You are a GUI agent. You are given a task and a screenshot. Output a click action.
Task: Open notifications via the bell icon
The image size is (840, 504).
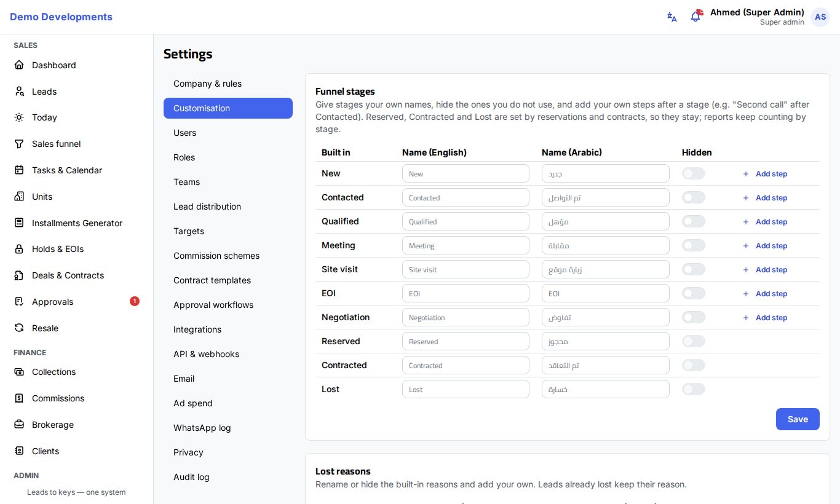coord(696,17)
